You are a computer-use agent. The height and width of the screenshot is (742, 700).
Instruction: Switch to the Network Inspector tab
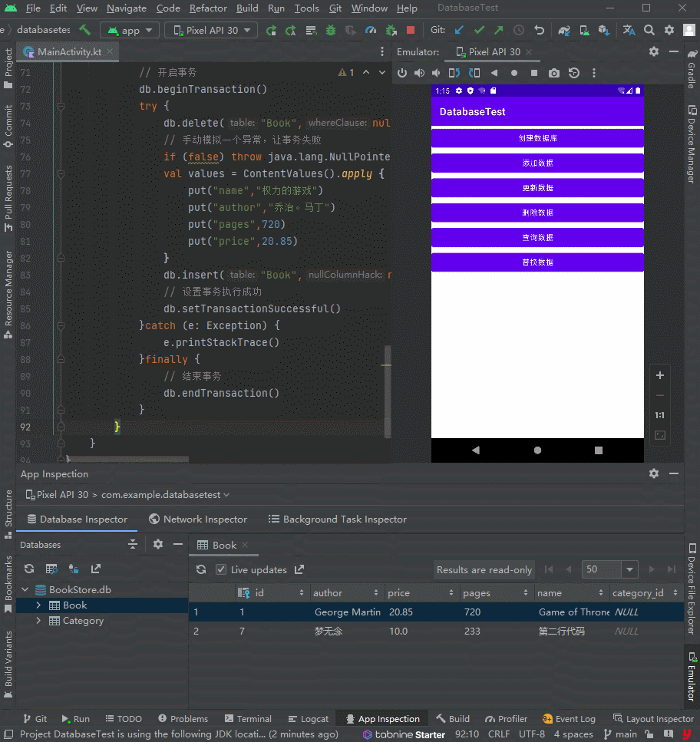point(197,519)
